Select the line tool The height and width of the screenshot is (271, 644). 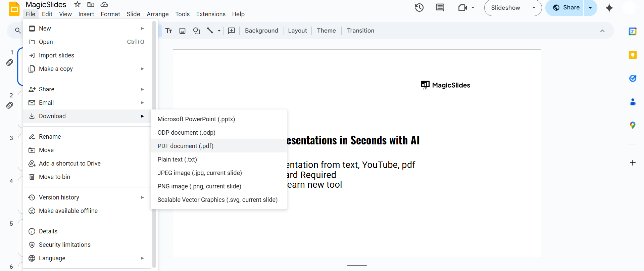pyautogui.click(x=210, y=31)
